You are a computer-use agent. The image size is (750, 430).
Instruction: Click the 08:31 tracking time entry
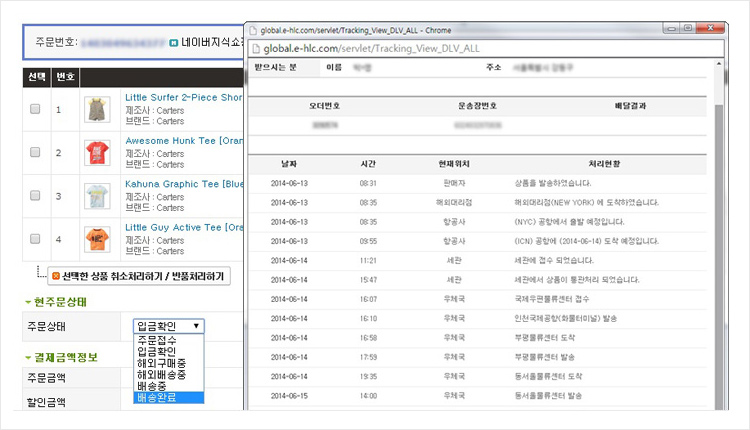(x=368, y=183)
